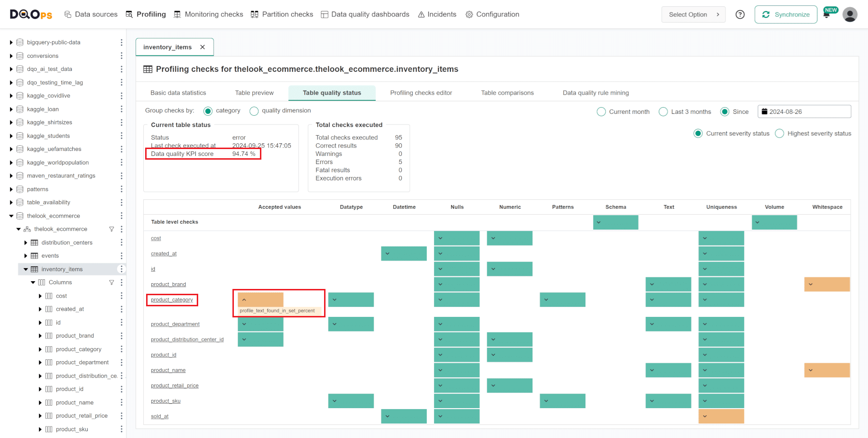Image resolution: width=868 pixels, height=438 pixels.
Task: Group checks by quality dimension
Action: click(254, 111)
